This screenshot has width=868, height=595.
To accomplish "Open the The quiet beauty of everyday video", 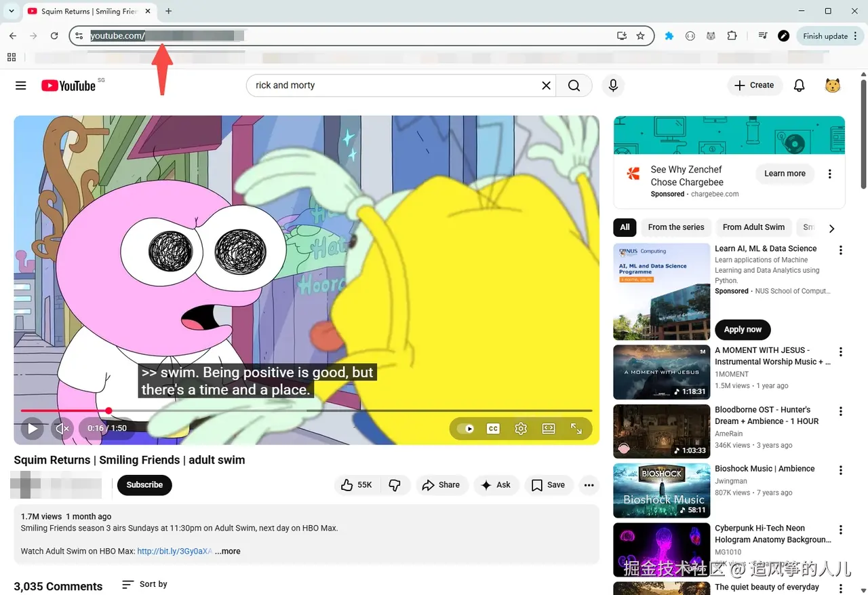I will click(x=767, y=588).
